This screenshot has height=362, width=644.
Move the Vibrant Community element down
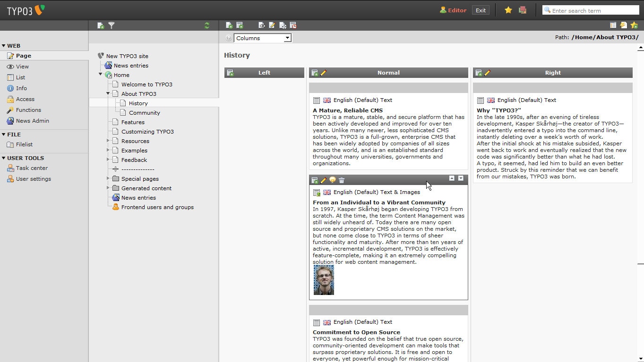point(461,178)
